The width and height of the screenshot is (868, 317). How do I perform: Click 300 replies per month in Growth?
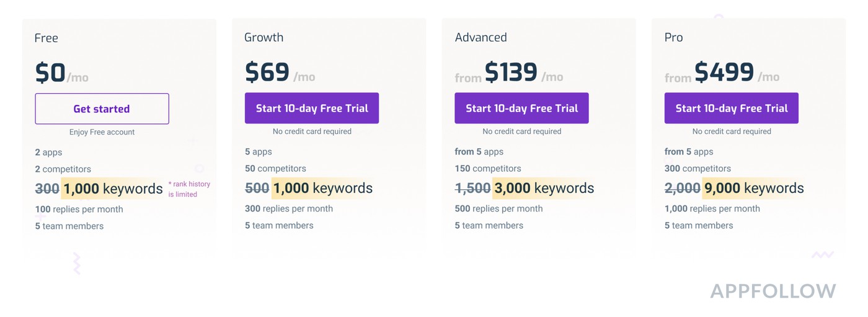click(x=289, y=208)
